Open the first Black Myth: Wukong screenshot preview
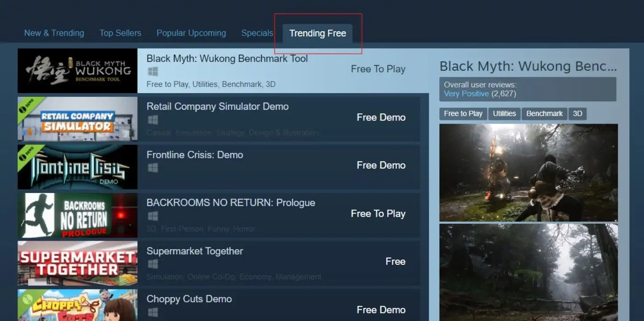644x321 pixels. (x=528, y=173)
